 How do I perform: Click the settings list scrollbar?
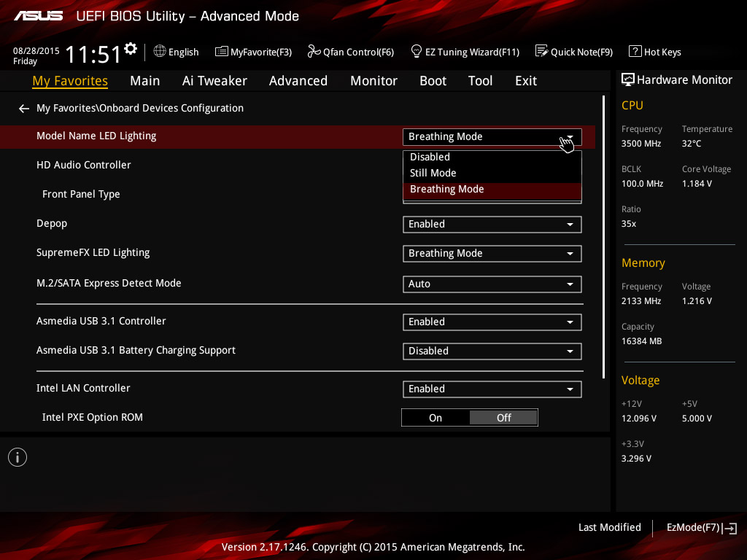point(603,237)
